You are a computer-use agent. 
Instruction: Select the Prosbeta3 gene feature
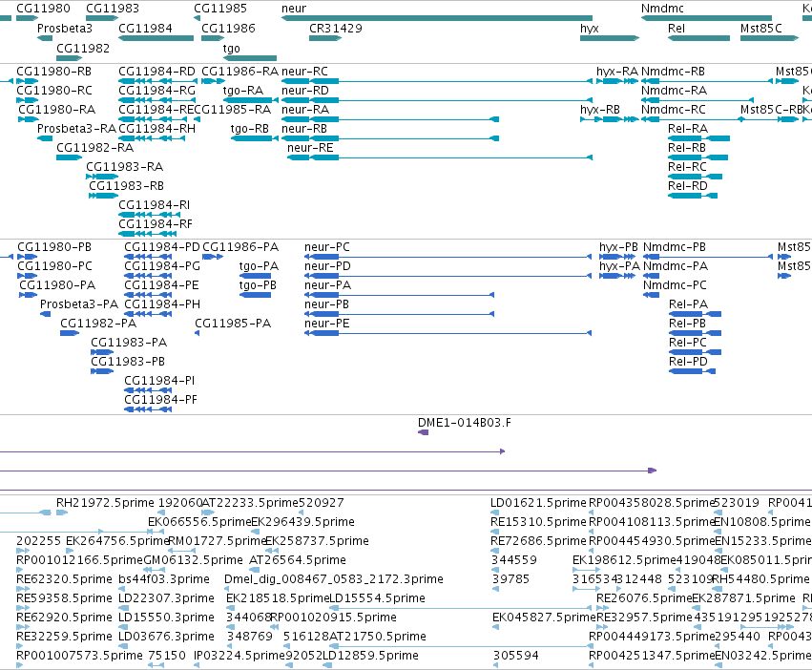pyautogui.click(x=45, y=38)
